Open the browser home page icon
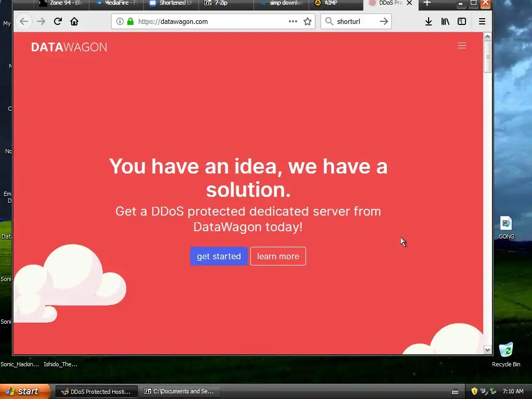This screenshot has height=399, width=532. 74,21
